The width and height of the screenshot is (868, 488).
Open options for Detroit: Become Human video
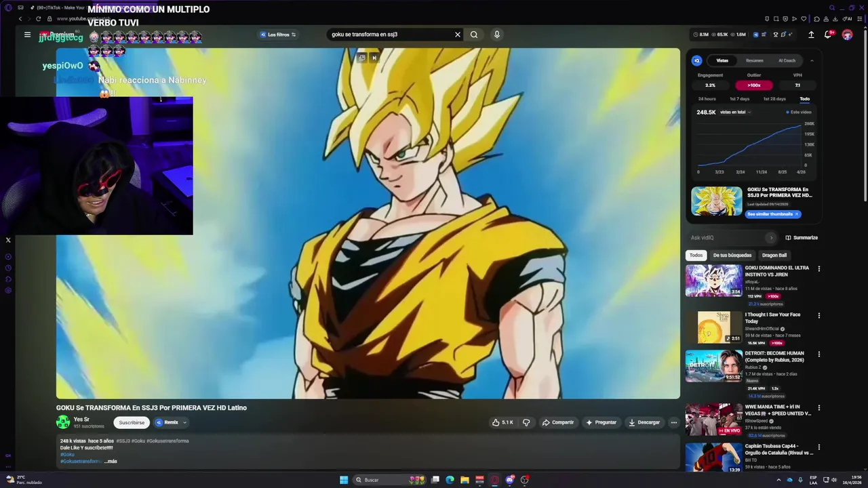pos(818,354)
